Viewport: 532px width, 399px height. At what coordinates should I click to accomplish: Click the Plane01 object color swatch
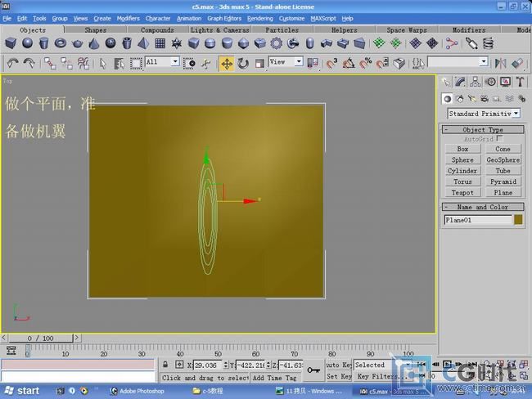[518, 220]
